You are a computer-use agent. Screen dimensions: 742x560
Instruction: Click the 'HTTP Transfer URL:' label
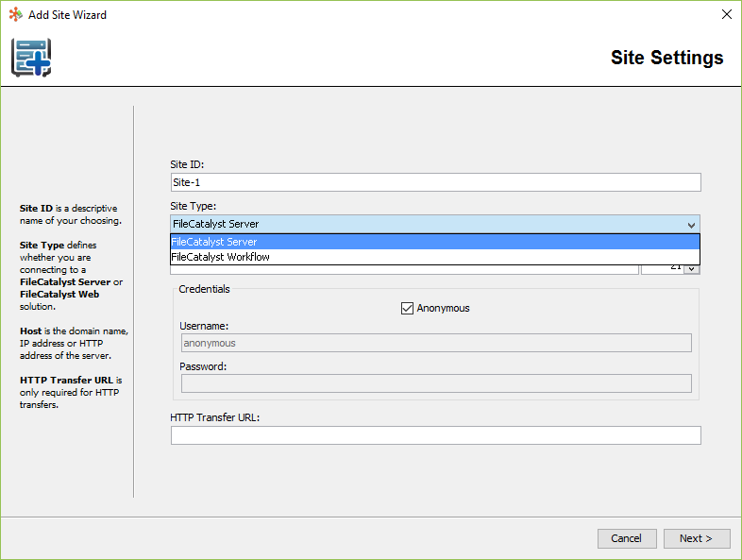(215, 417)
